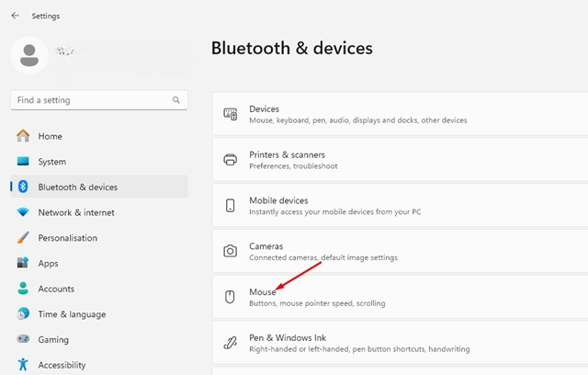Screen dimensions: 588x375
Task: Click the Personalisation paintbrush icon
Action: click(23, 237)
